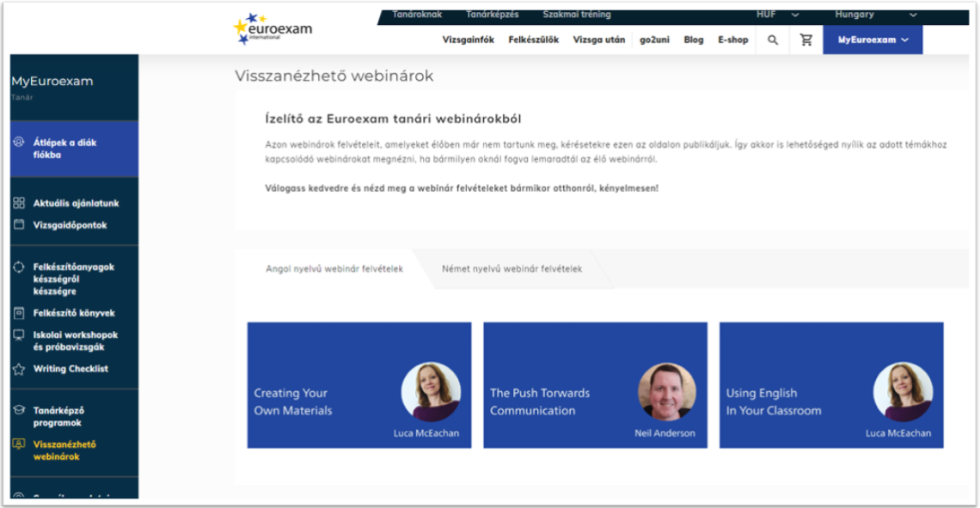Open the HUF currency dropdown
Image resolution: width=980 pixels, height=508 pixels.
[x=777, y=15]
